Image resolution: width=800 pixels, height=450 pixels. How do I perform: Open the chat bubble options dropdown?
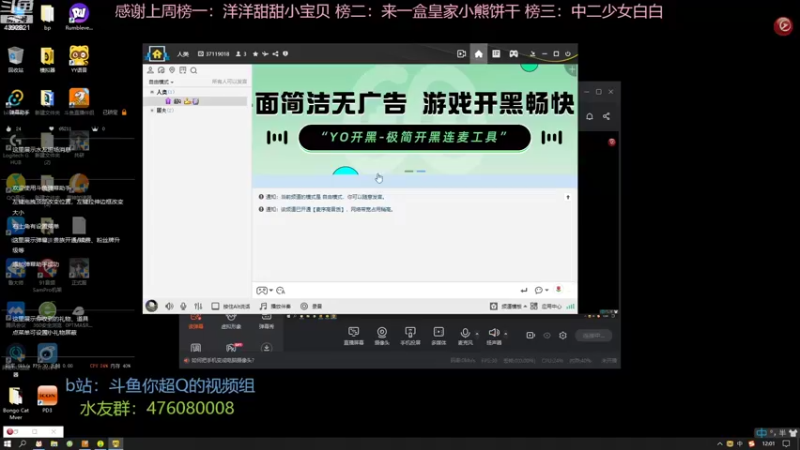coord(541,290)
